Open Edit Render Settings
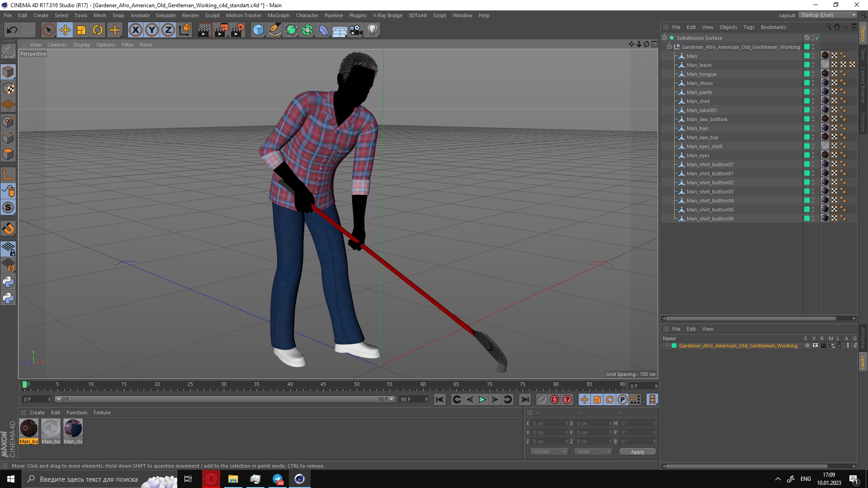Screen dimensions: 868x488 (238, 30)
